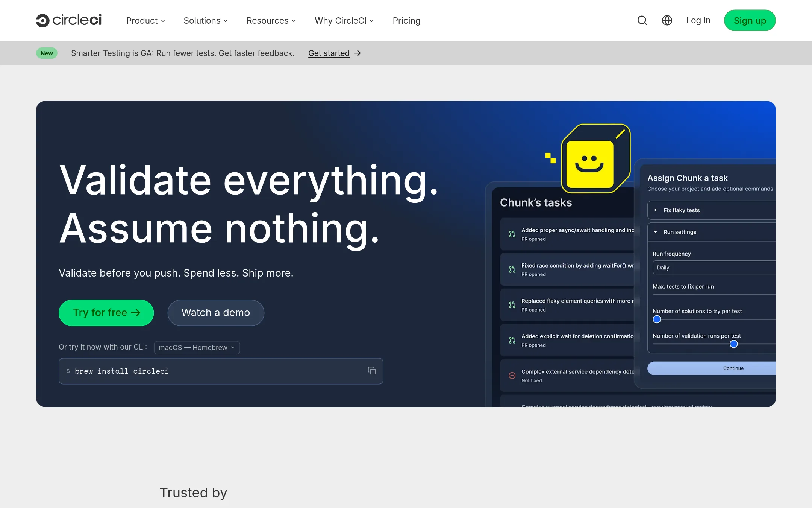Click 'Chunk's tasks' heading
This screenshot has width=812, height=508.
click(x=536, y=202)
